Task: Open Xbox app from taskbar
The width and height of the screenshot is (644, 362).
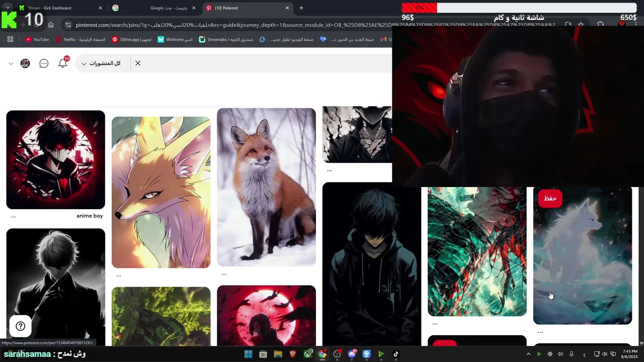Action: pos(307,354)
